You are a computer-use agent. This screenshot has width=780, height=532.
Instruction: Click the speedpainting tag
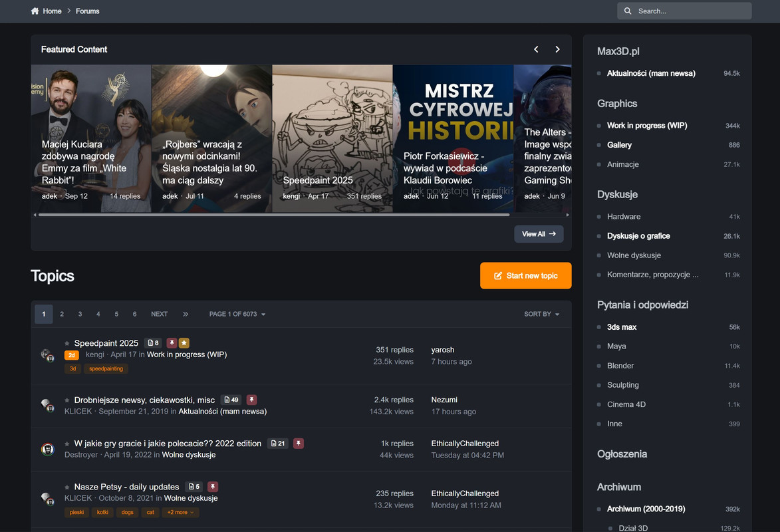pos(106,369)
